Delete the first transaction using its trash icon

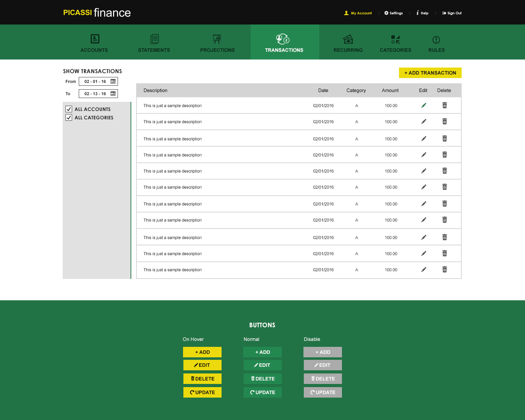[444, 105]
